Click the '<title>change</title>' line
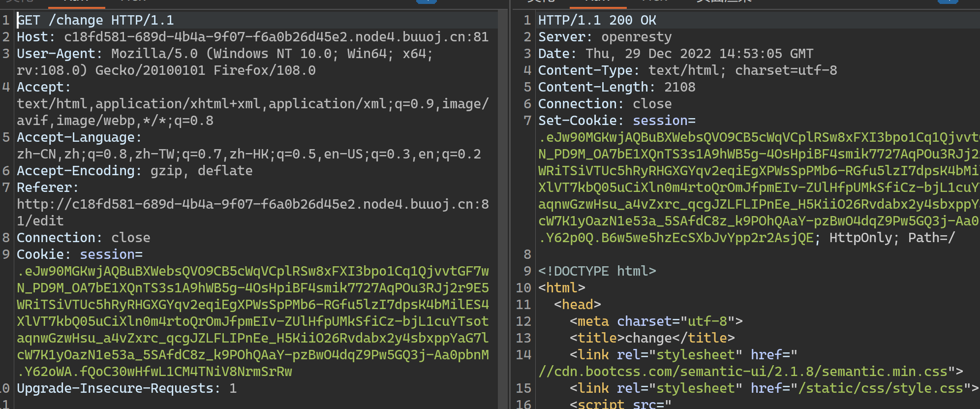This screenshot has height=409, width=980. (x=652, y=338)
